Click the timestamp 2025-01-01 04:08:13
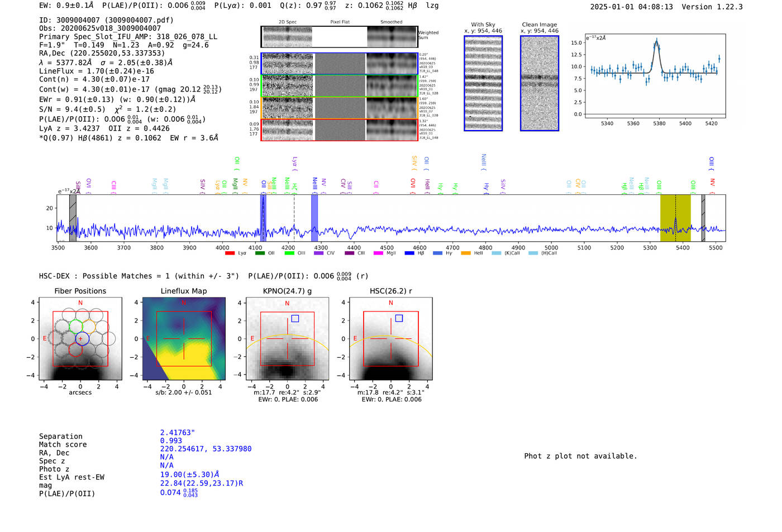The image size is (782, 532). [632, 7]
